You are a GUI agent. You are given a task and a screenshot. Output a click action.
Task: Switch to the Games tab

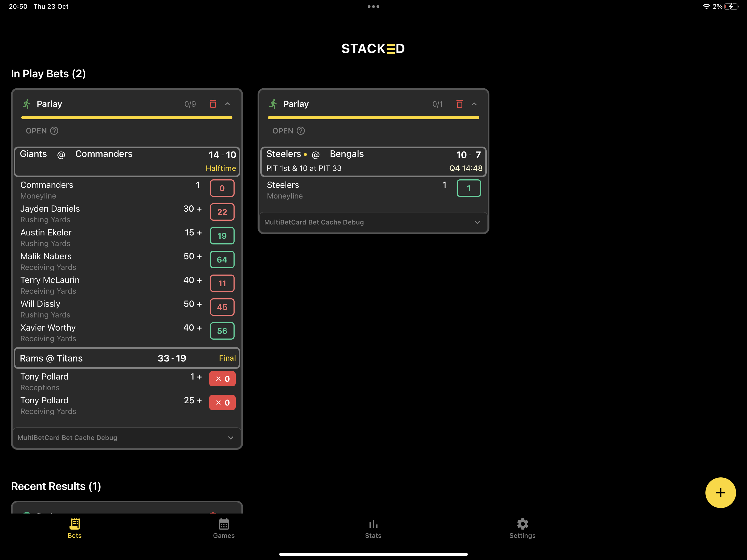(x=224, y=529)
